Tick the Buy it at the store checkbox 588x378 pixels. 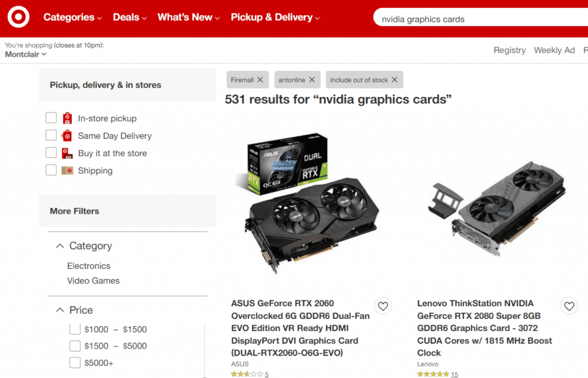coord(51,153)
